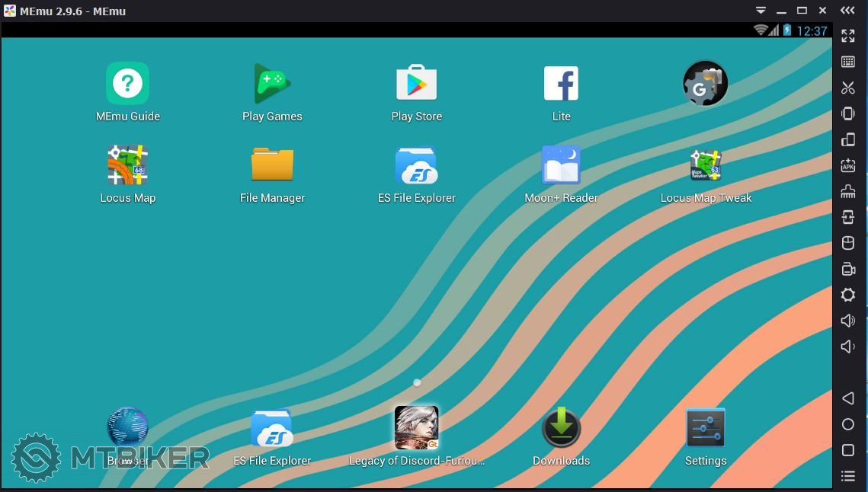Open MEmu settings gear in sidebar
The height and width of the screenshot is (492, 868).
pyautogui.click(x=848, y=295)
